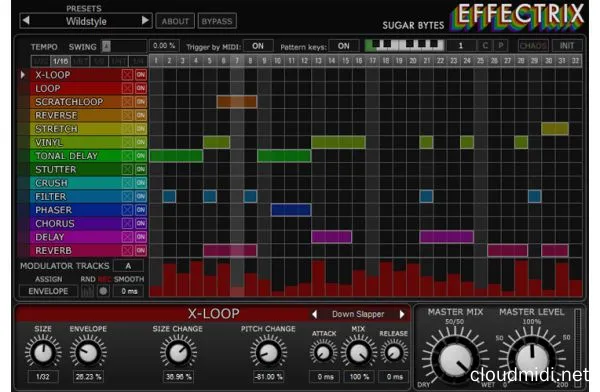
Task: Click step 17 in the sequencer header
Action: pyautogui.click(x=372, y=61)
